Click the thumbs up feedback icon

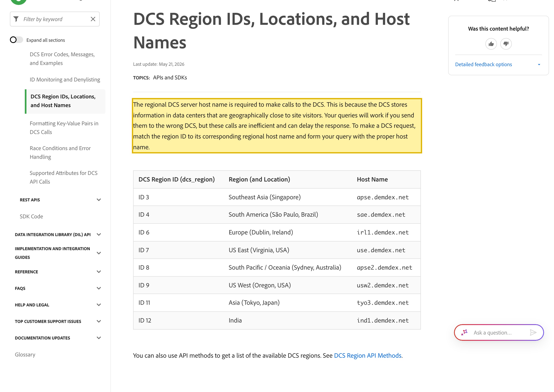(x=491, y=44)
